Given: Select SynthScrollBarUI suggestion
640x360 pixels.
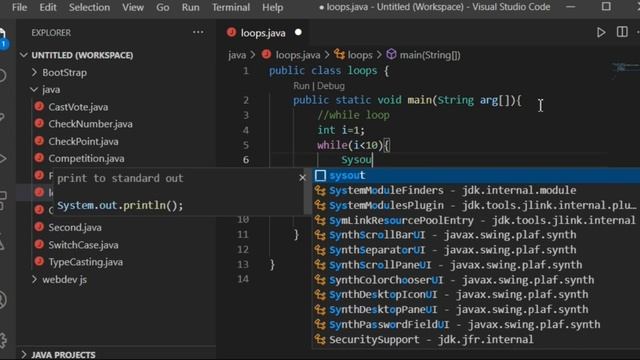Looking at the screenshot, I should click(x=476, y=235).
